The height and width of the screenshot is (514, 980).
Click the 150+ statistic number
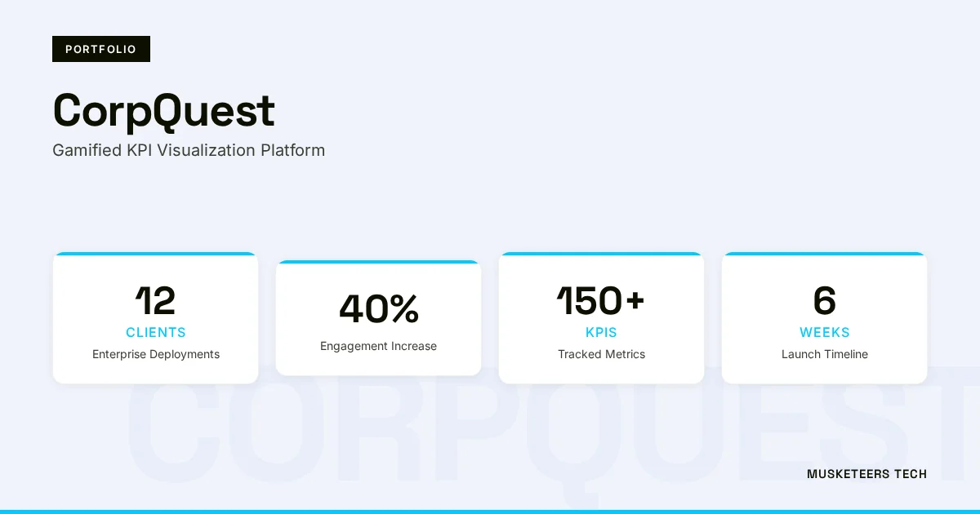[601, 301]
